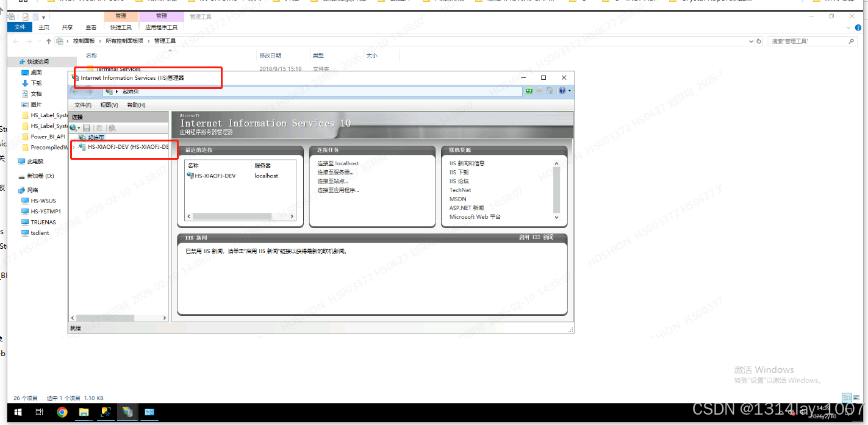Click the search magnifier icon in Explorer
The width and height of the screenshot is (868, 425).
(852, 41)
